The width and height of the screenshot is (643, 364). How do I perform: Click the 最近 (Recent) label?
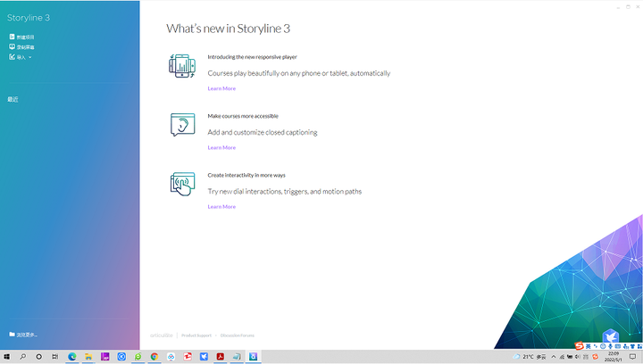(13, 99)
